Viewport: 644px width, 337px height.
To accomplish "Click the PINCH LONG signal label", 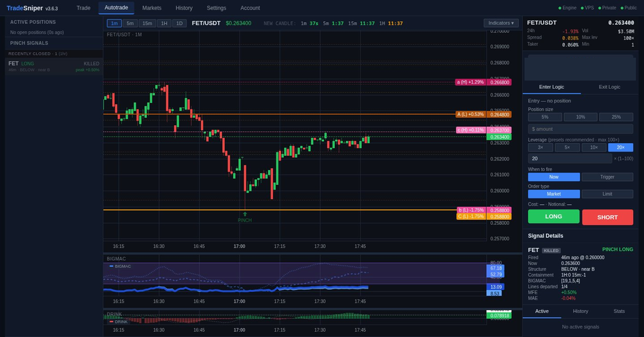I will [618, 249].
